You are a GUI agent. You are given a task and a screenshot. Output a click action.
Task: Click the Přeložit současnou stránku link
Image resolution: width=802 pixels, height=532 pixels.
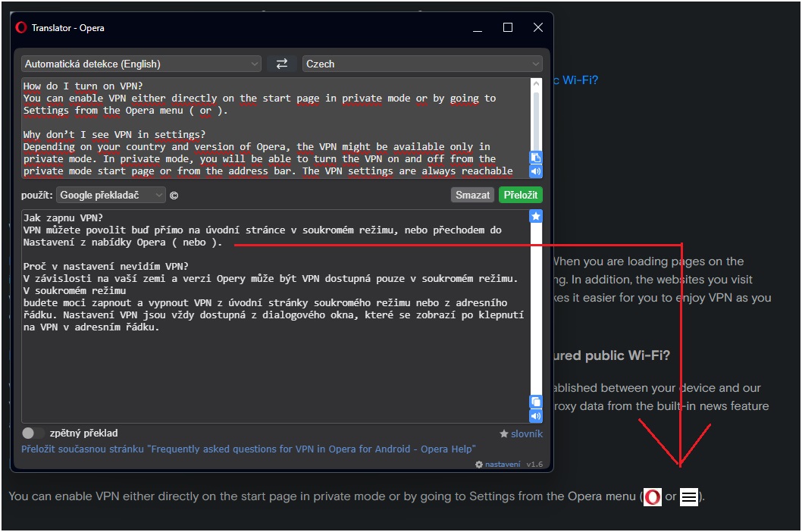pyautogui.click(x=248, y=449)
